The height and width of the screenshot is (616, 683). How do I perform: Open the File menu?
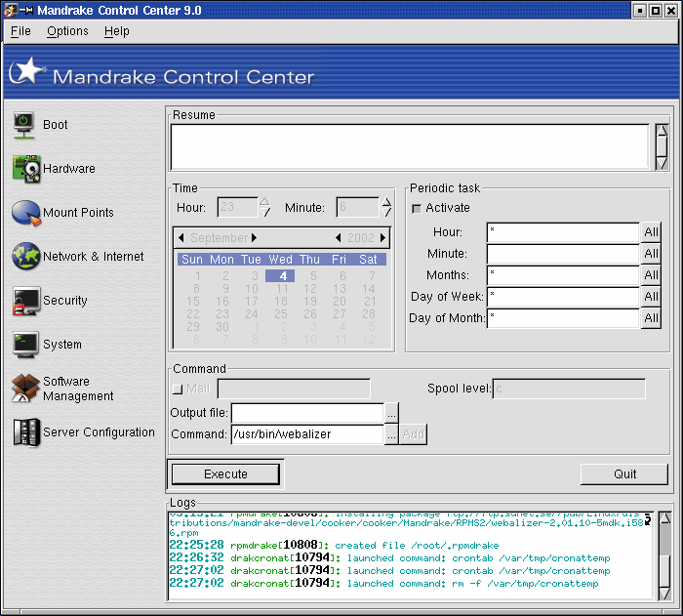(x=20, y=31)
